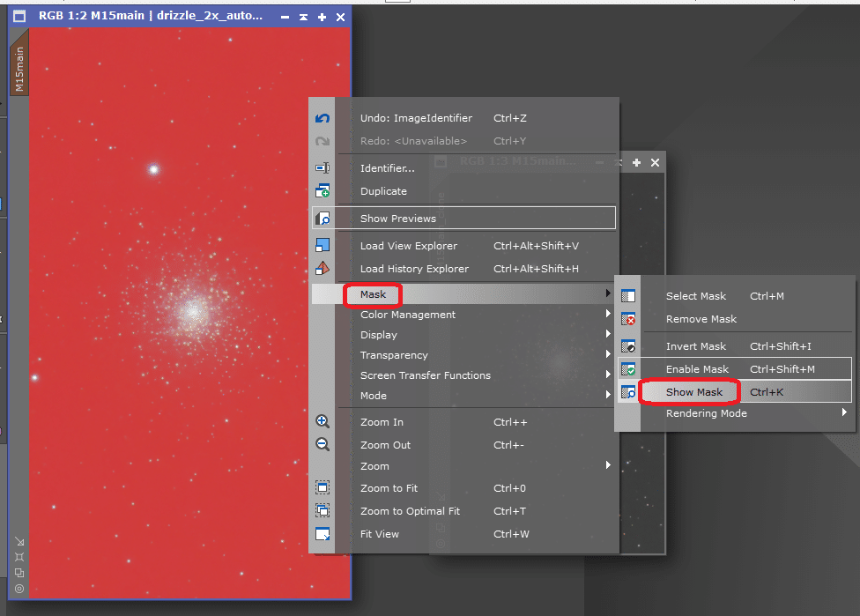Click the square with corner lines icon in M15main window
Image resolution: width=860 pixels, height=616 pixels.
pyautogui.click(x=19, y=557)
